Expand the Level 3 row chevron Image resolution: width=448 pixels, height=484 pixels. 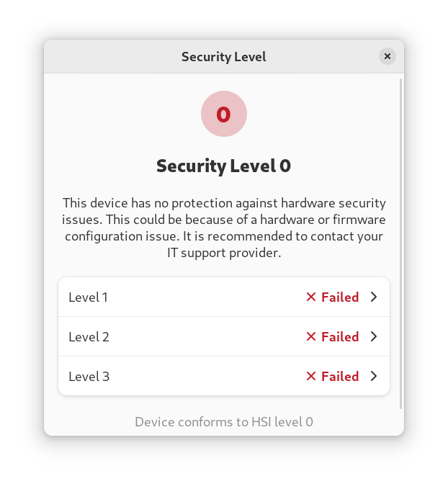pyautogui.click(x=373, y=376)
